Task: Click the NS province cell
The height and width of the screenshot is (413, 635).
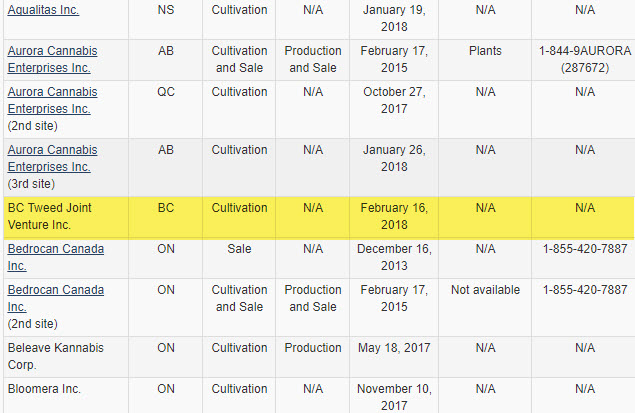Action: (x=166, y=10)
